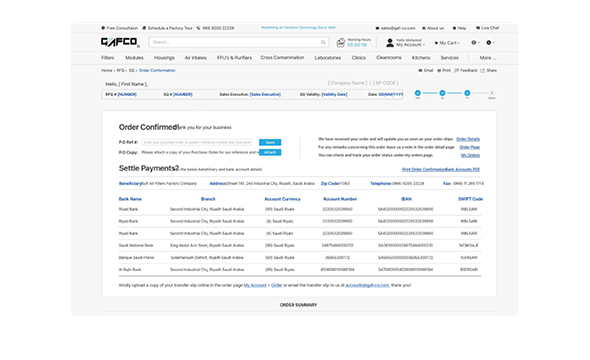Go to the SQ breadcrumb
Image resolution: width=590 pixels, height=360 pixels.
pyautogui.click(x=131, y=70)
